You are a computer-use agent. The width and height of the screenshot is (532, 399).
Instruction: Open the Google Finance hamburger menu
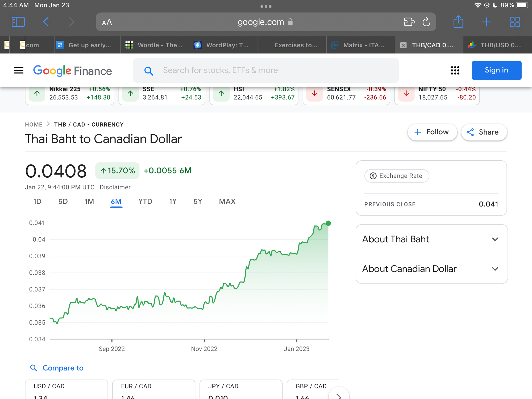[x=19, y=70]
